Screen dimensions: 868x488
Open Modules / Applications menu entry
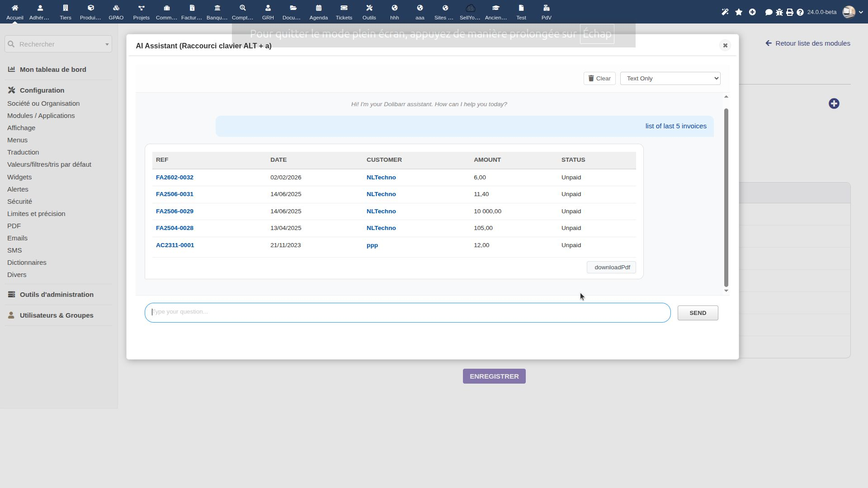pos(41,116)
